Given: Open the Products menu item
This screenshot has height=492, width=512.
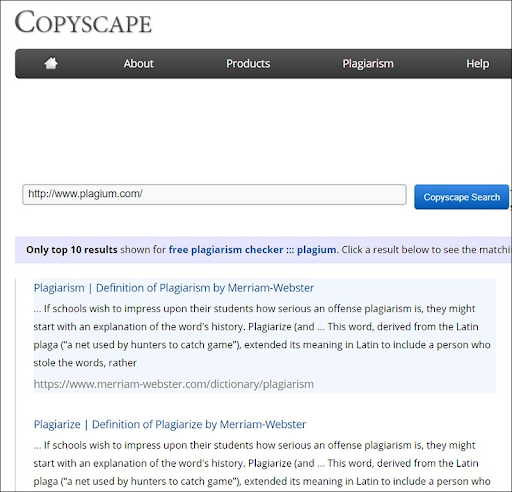Looking at the screenshot, I should [x=248, y=64].
